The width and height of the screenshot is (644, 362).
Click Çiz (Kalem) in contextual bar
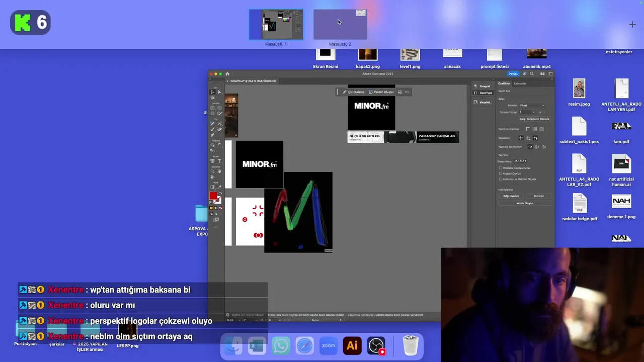(353, 92)
